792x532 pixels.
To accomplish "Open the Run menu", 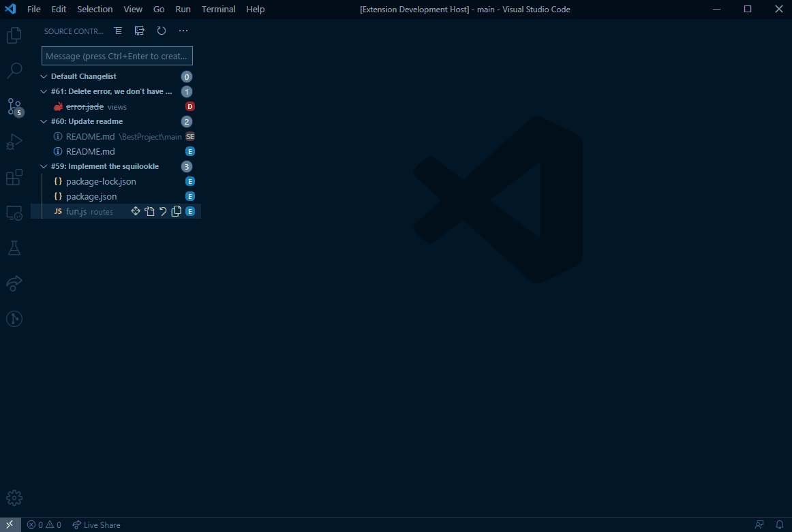I will (x=183, y=9).
